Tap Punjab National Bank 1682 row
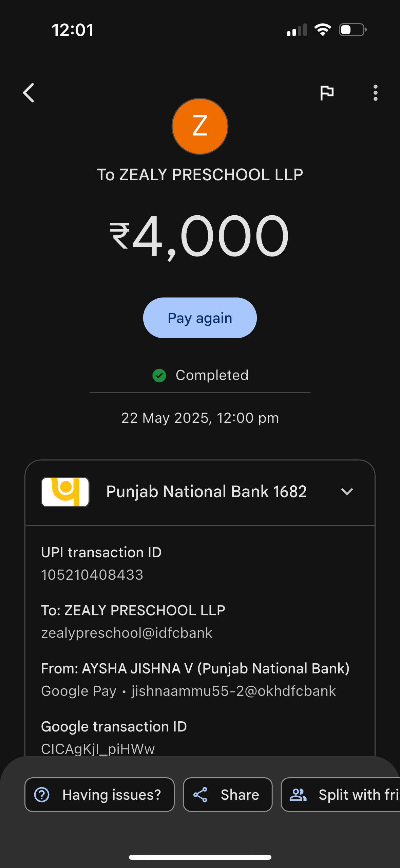Viewport: 400px width, 868px height. pyautogui.click(x=206, y=492)
